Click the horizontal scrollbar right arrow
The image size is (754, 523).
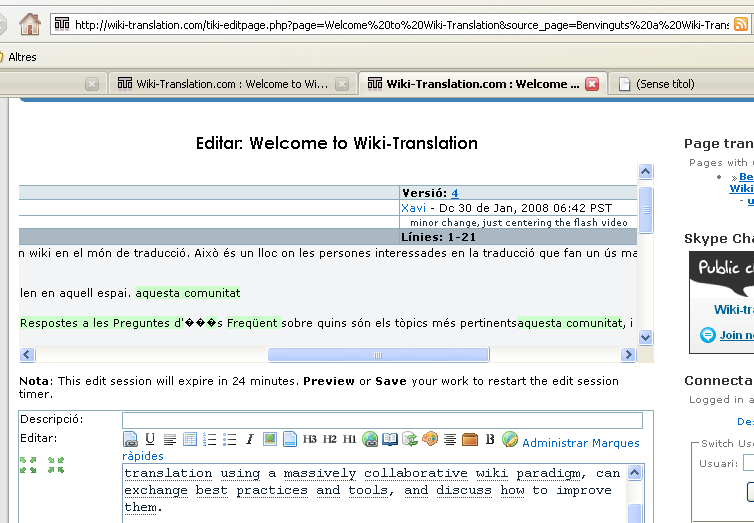click(x=628, y=355)
